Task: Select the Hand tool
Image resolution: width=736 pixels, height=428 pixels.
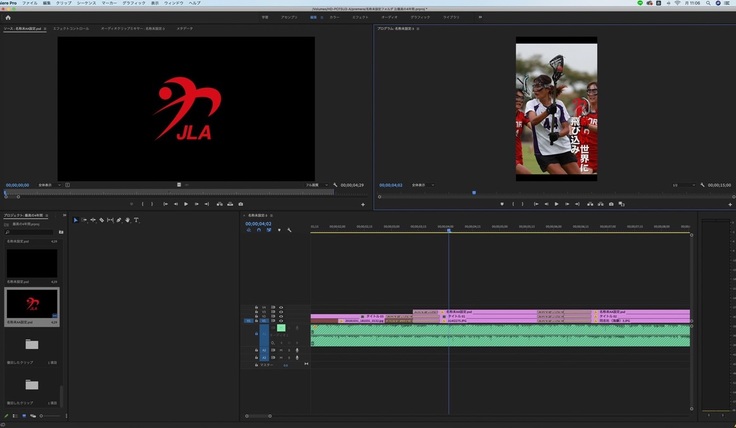Action: [127, 219]
